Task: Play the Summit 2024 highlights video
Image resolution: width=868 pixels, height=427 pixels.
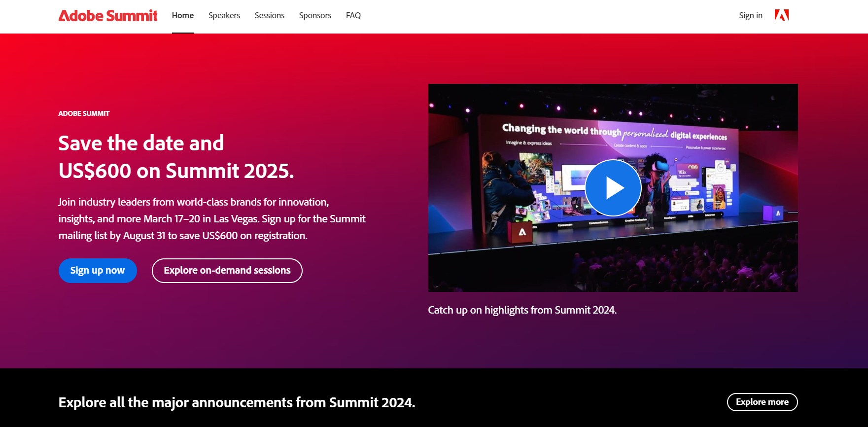Action: [x=613, y=188]
